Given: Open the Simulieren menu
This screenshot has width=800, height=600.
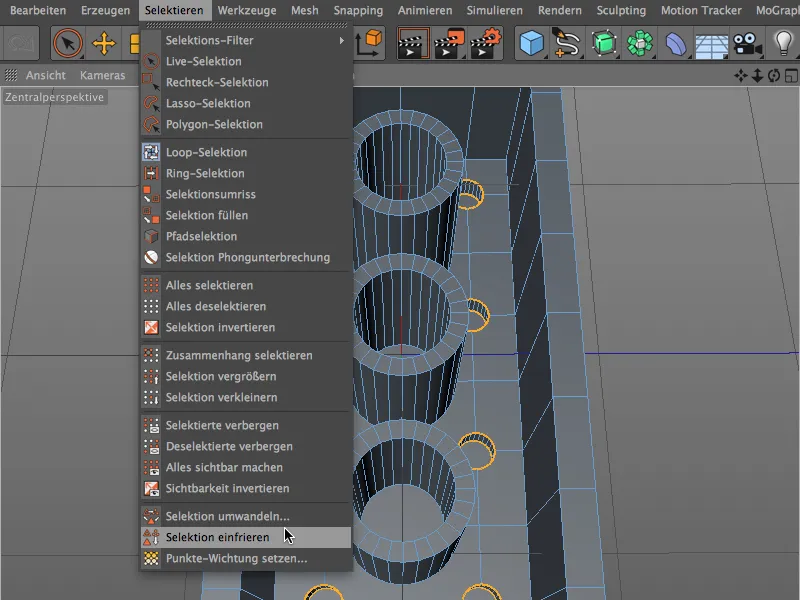Looking at the screenshot, I should [x=494, y=10].
